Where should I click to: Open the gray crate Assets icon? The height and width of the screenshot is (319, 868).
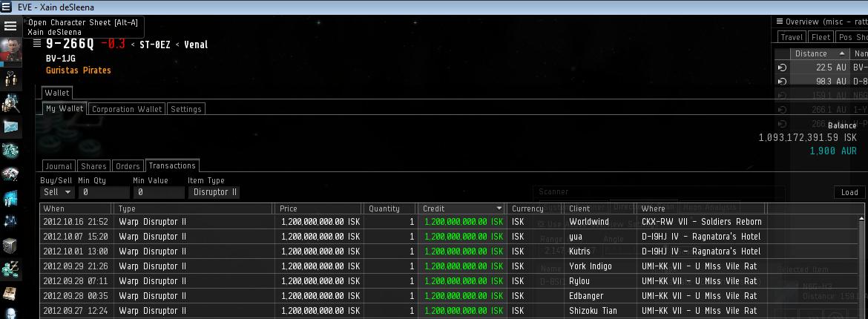point(10,246)
